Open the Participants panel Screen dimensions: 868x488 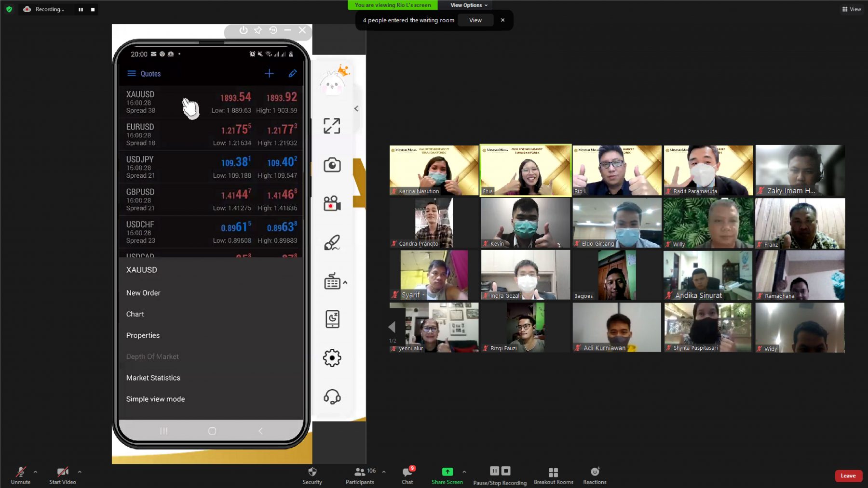click(x=360, y=475)
